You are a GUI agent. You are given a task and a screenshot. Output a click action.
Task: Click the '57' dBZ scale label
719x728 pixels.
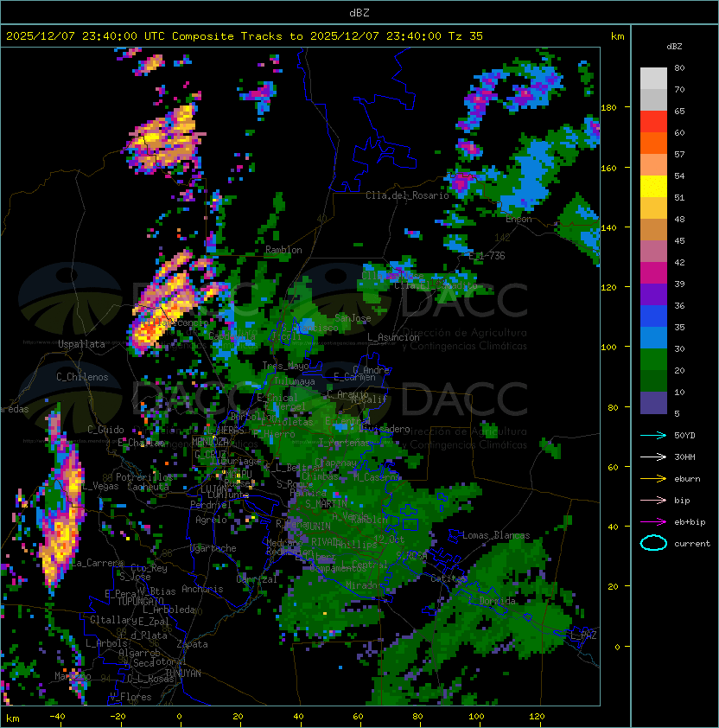coord(679,154)
